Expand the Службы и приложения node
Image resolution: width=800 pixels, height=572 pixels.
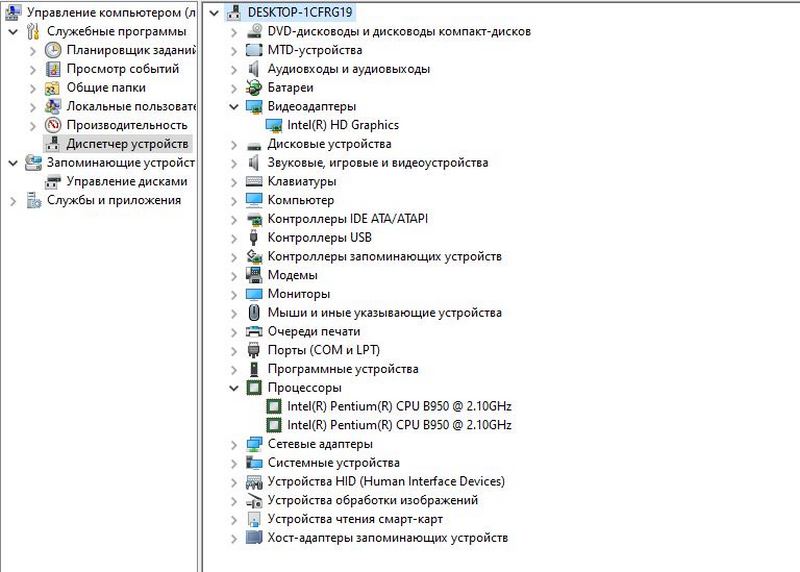click(x=13, y=200)
